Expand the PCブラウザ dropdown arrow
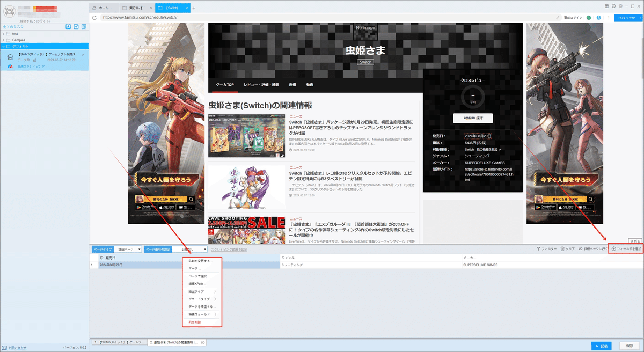This screenshot has width=644, height=352. [x=640, y=17]
